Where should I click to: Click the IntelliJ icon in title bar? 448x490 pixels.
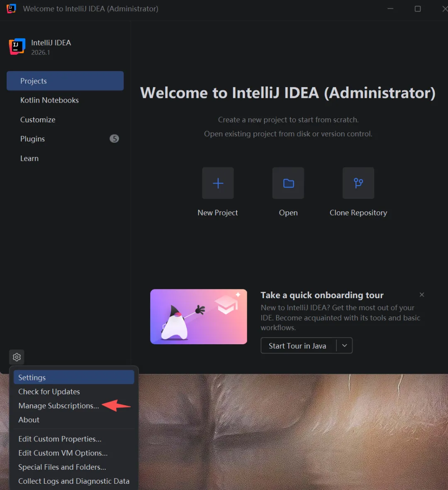[11, 8]
